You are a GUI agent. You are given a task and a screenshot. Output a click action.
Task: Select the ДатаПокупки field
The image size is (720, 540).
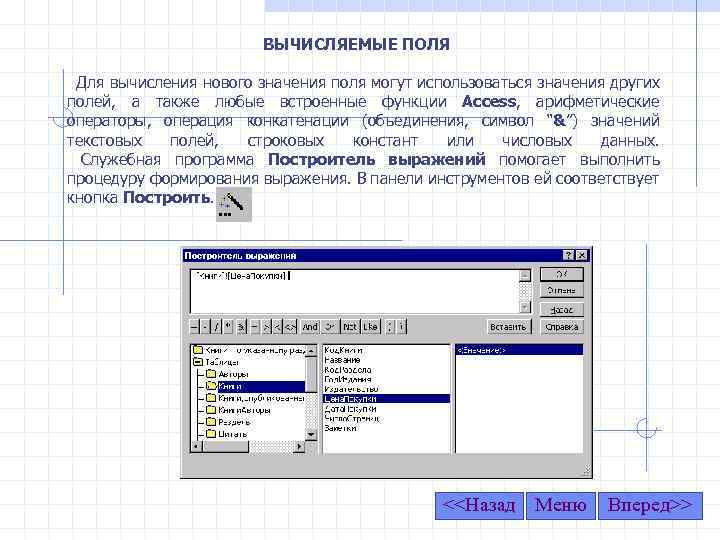(x=350, y=409)
